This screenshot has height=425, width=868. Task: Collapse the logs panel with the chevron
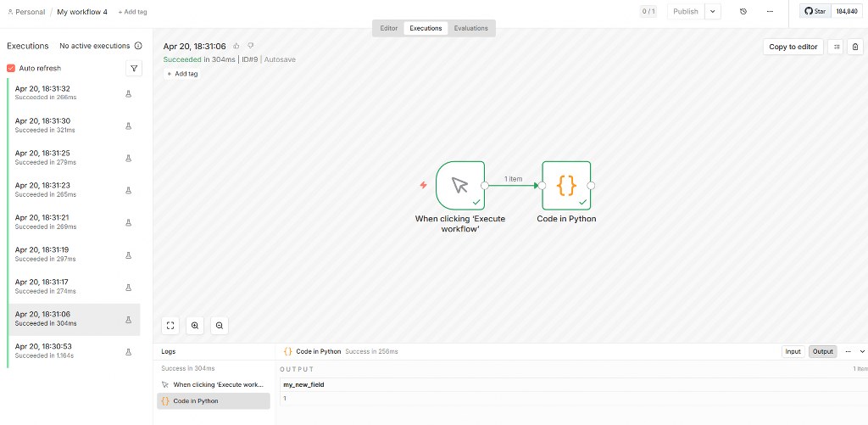pos(862,351)
